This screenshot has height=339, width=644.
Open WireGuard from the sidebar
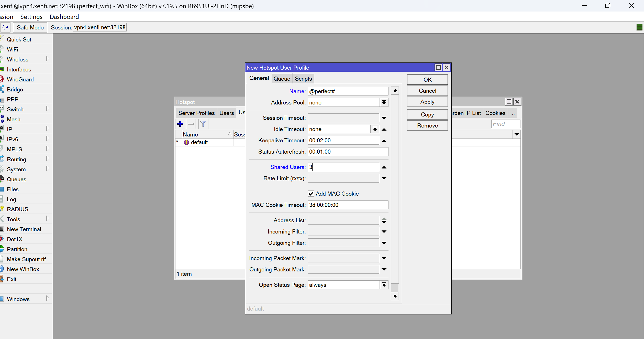[x=20, y=79]
